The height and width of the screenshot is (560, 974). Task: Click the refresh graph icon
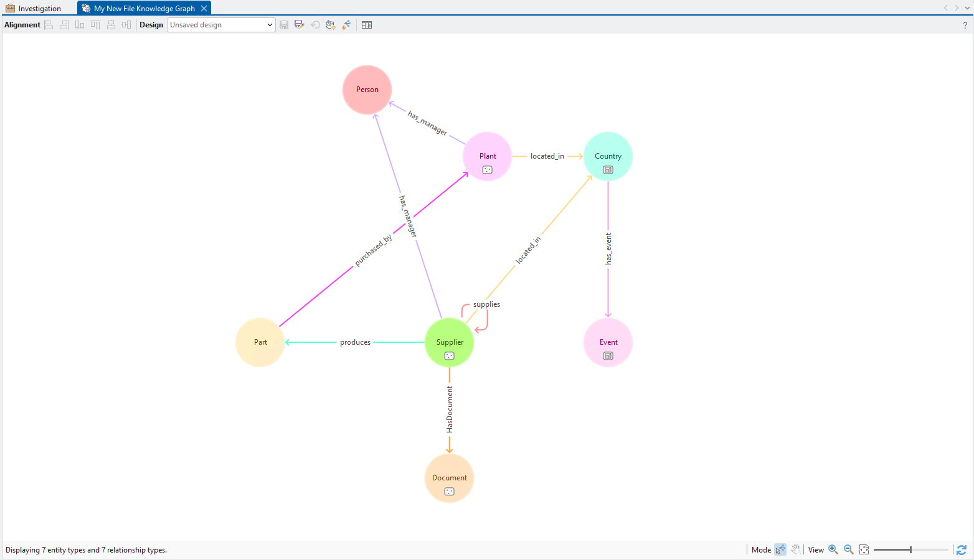click(x=962, y=549)
